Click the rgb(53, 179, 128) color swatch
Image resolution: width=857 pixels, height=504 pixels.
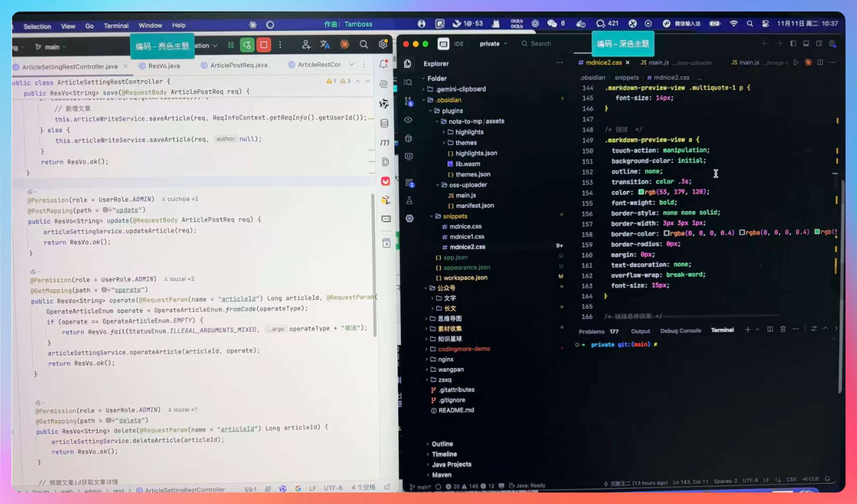tap(641, 192)
